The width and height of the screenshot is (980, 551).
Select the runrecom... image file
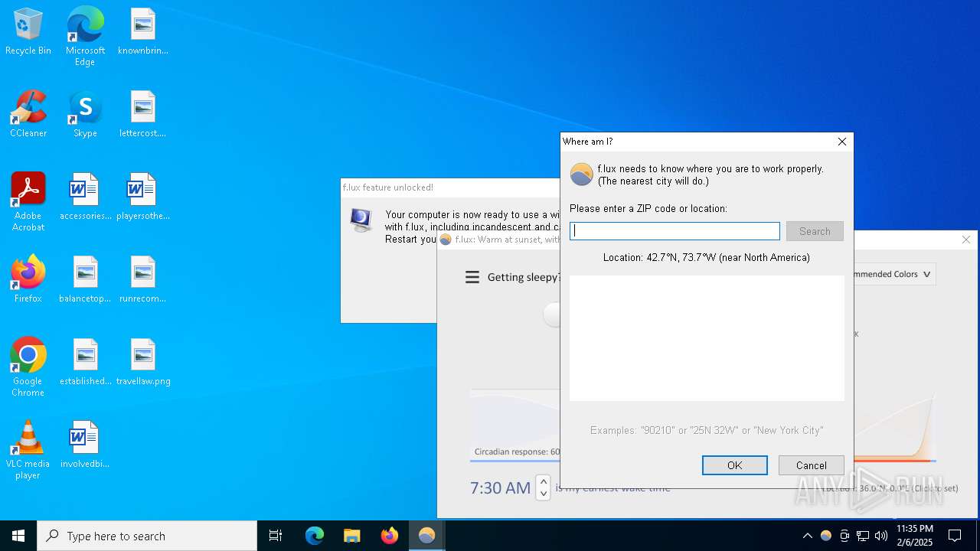(x=142, y=280)
